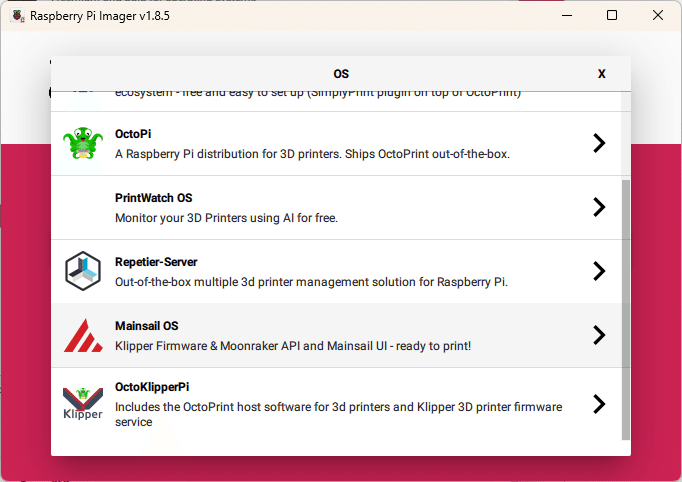Click the OctoPi octopus icon

tap(83, 143)
